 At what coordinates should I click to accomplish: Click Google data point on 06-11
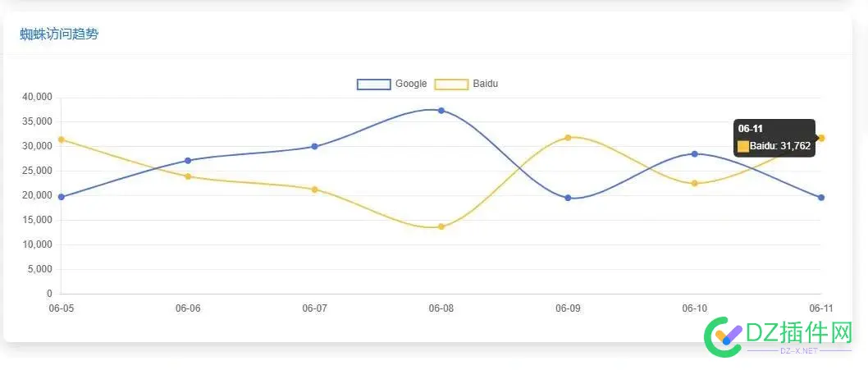tap(821, 198)
